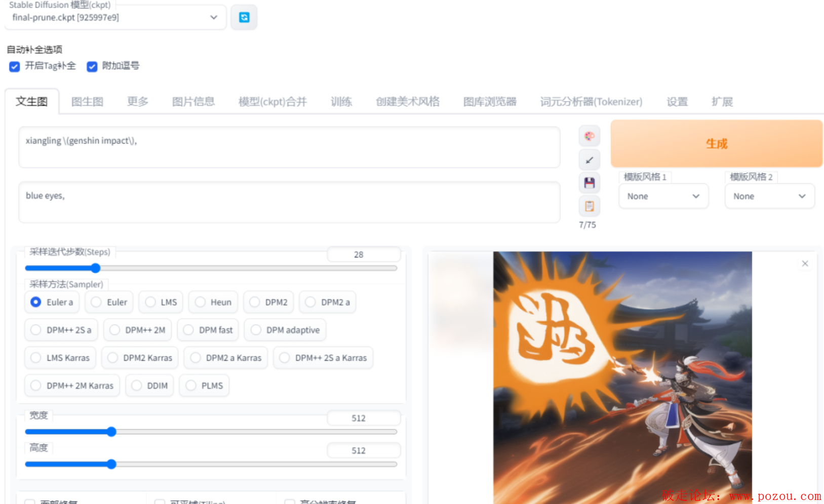This screenshot has height=504, width=824.
Task: Click the generated character image
Action: (x=622, y=377)
